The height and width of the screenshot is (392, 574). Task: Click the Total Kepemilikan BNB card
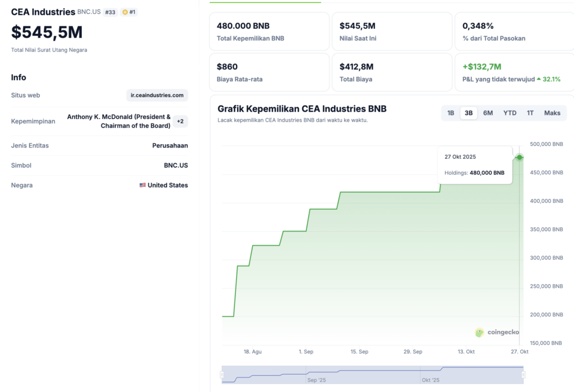point(269,31)
